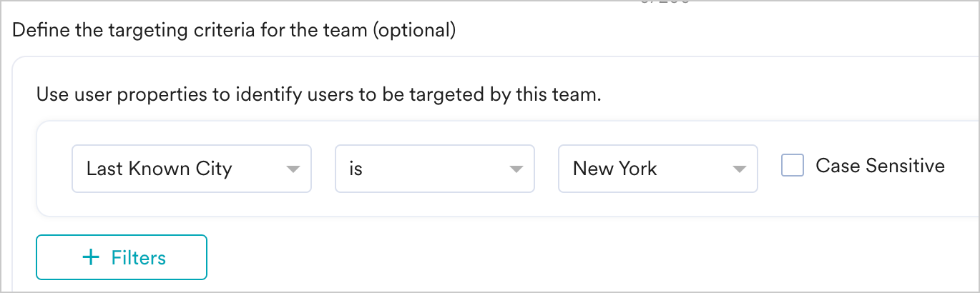Click empty space left of property dropdown
Screen dimensions: 980x293
(x=54, y=169)
